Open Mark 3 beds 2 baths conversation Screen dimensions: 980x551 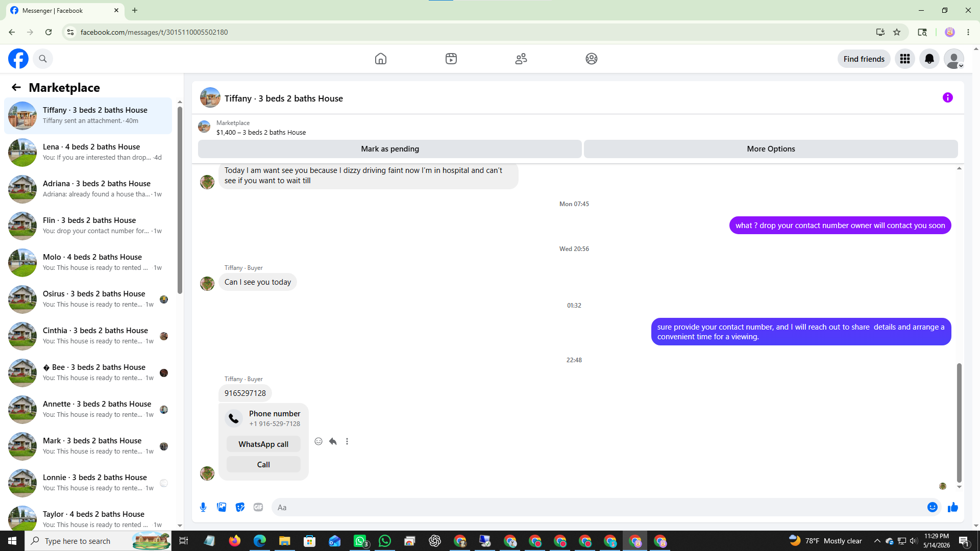88,446
